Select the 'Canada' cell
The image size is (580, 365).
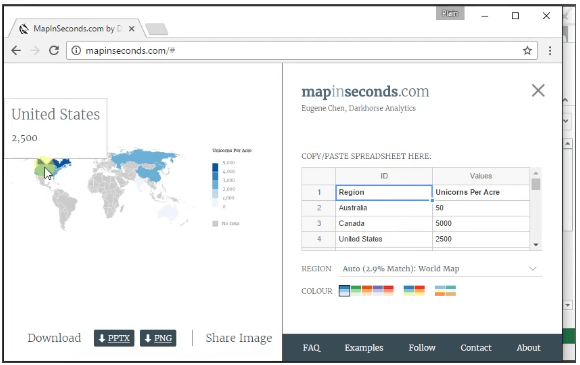(x=384, y=224)
